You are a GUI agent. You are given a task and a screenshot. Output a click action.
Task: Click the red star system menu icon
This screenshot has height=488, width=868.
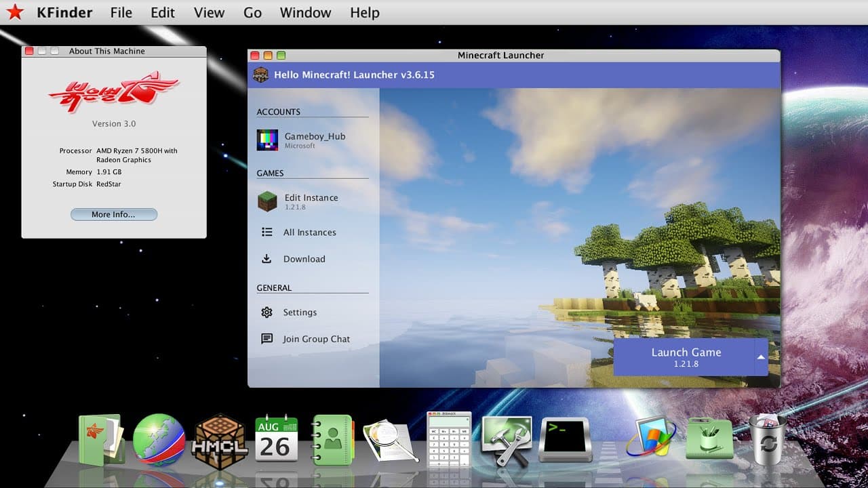[15, 12]
